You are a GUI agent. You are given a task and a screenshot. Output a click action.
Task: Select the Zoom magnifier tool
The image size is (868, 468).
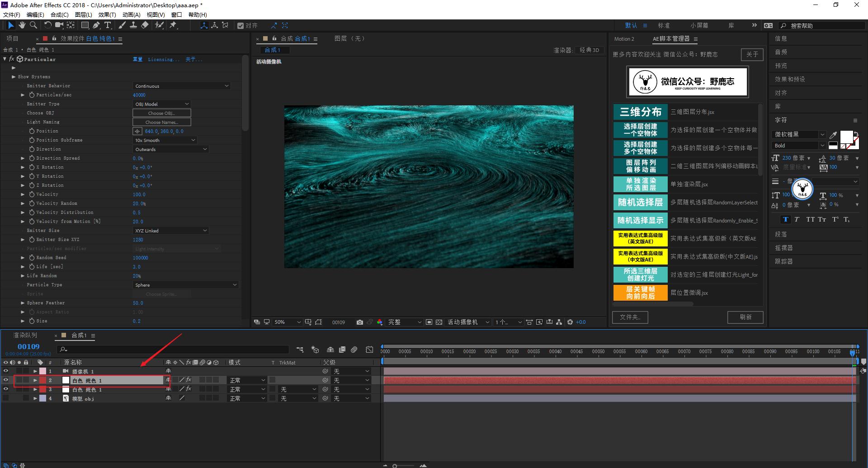click(x=33, y=25)
